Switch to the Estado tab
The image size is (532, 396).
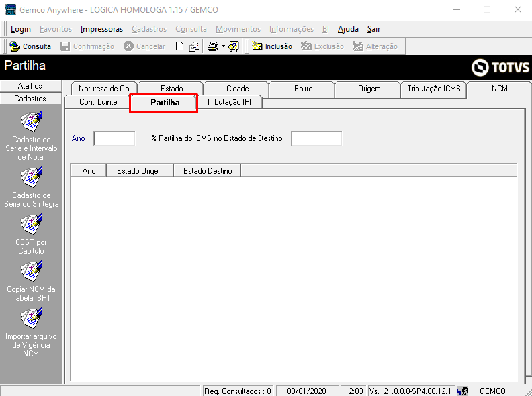pos(172,89)
